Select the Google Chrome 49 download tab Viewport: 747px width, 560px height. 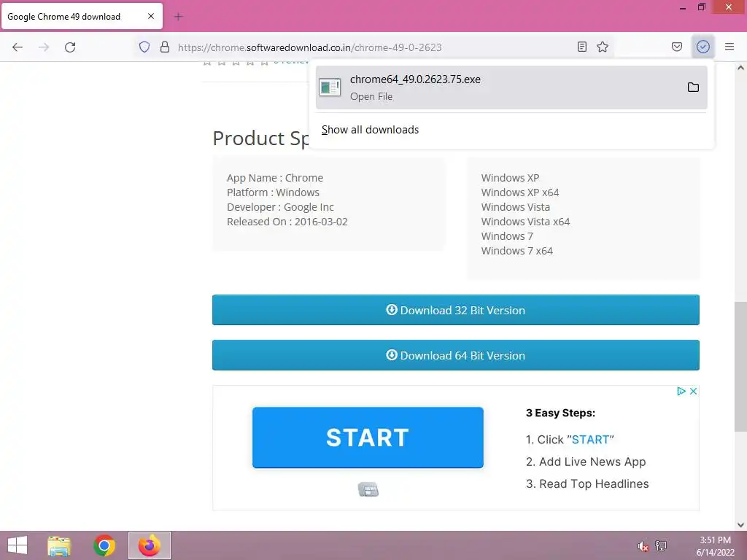point(82,16)
